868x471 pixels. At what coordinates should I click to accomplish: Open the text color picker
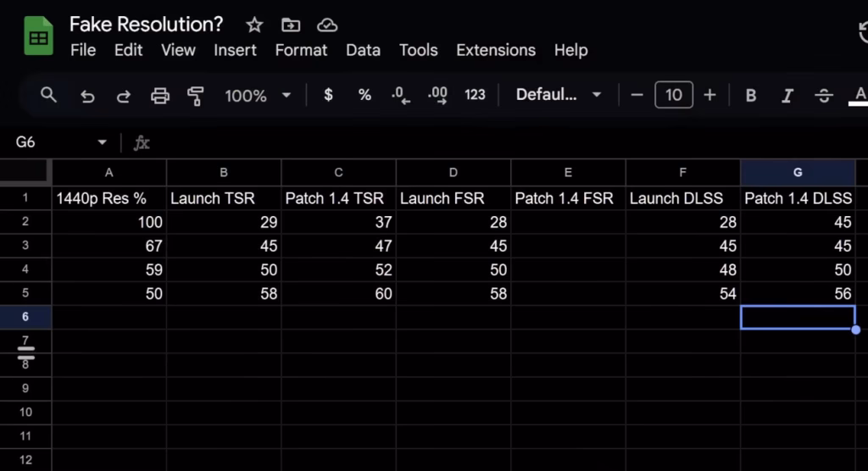(x=860, y=95)
